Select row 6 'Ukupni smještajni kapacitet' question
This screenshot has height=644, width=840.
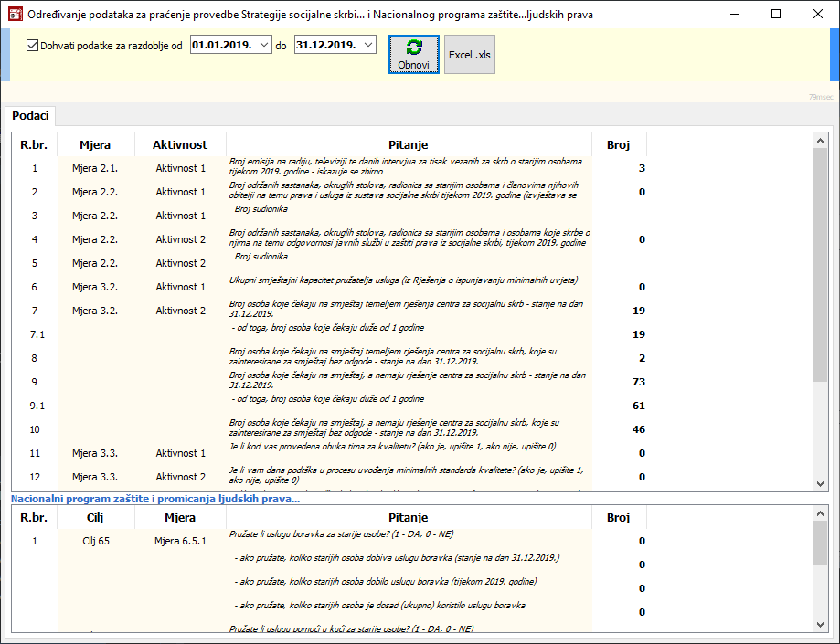pos(402,280)
